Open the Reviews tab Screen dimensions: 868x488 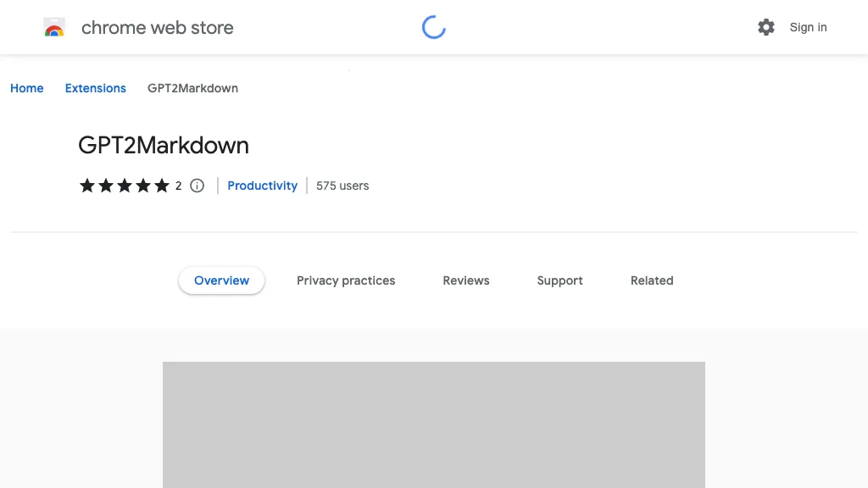pos(466,280)
